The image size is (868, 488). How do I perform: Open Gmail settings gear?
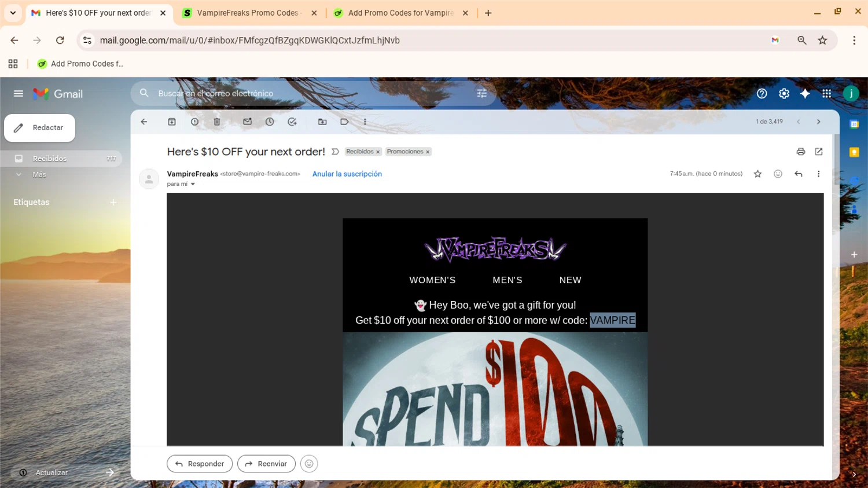(x=784, y=94)
